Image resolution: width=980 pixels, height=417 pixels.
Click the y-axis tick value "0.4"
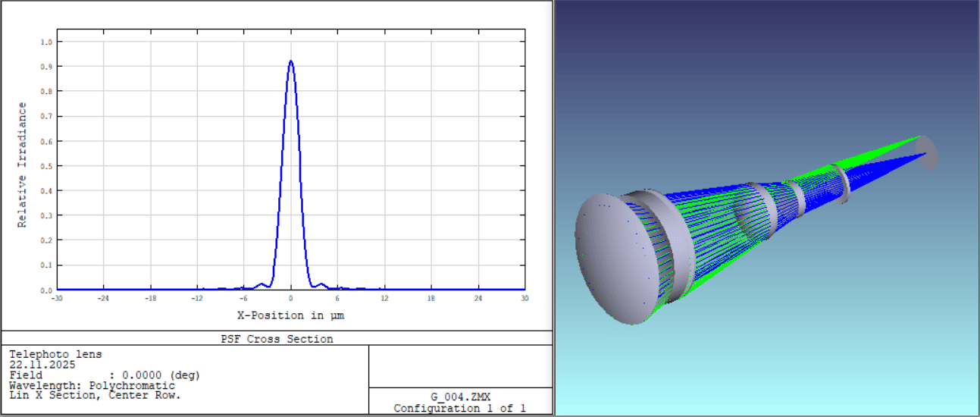click(x=46, y=191)
